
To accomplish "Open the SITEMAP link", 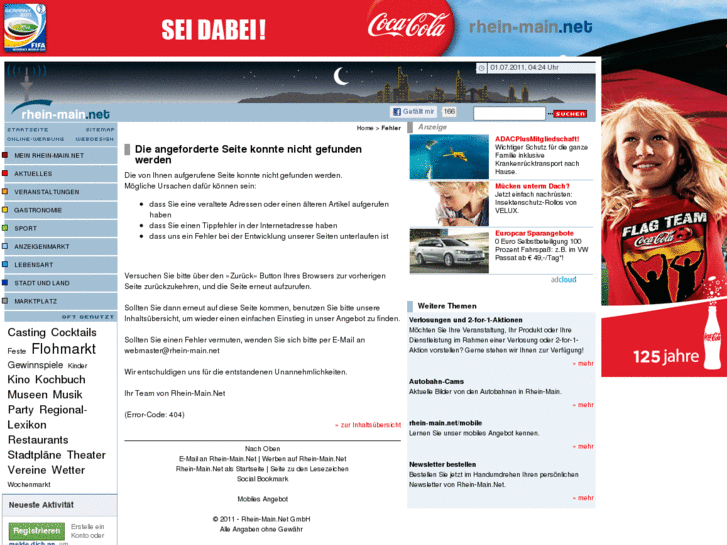I will [100, 129].
